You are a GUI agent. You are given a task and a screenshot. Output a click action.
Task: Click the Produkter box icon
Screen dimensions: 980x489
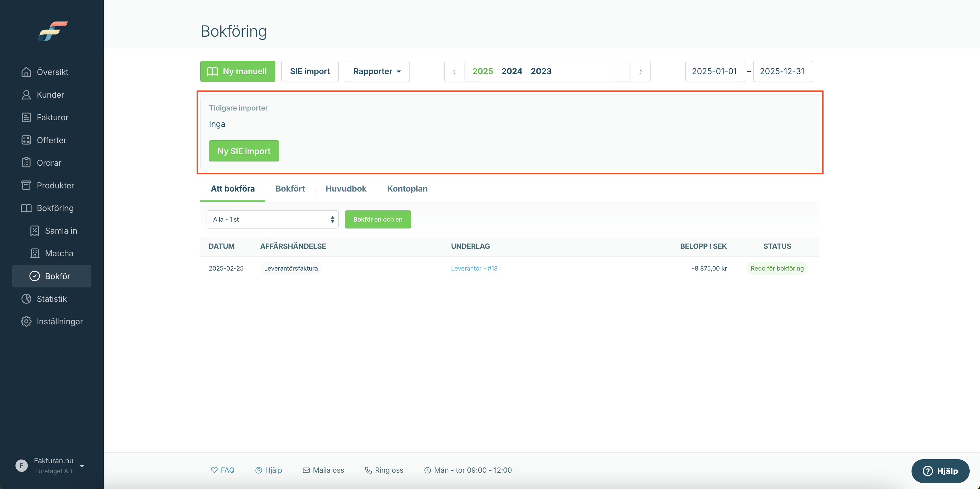pyautogui.click(x=26, y=185)
